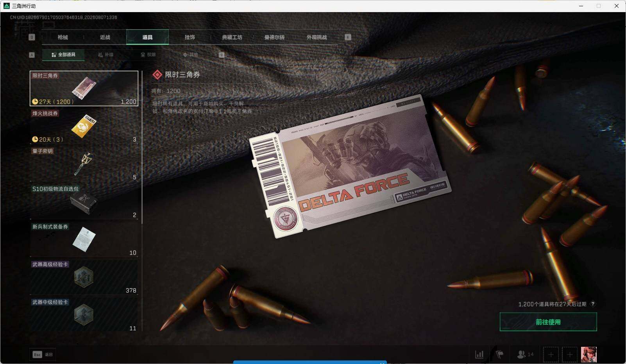The height and width of the screenshot is (364, 626).
Task: Open the 枪械 weapons tab
Action: [63, 37]
